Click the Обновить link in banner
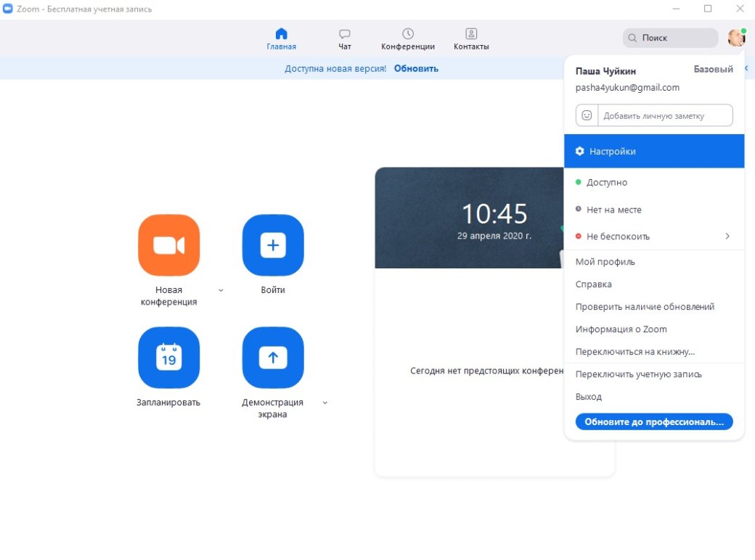The height and width of the screenshot is (560, 755). point(416,68)
